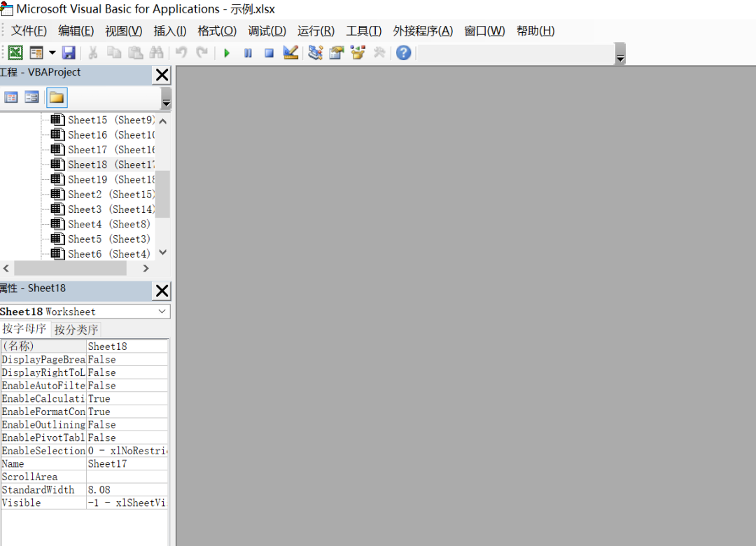Screen dimensions: 756x546
Task: Click project tree scroll down arrow
Action: pos(163,252)
